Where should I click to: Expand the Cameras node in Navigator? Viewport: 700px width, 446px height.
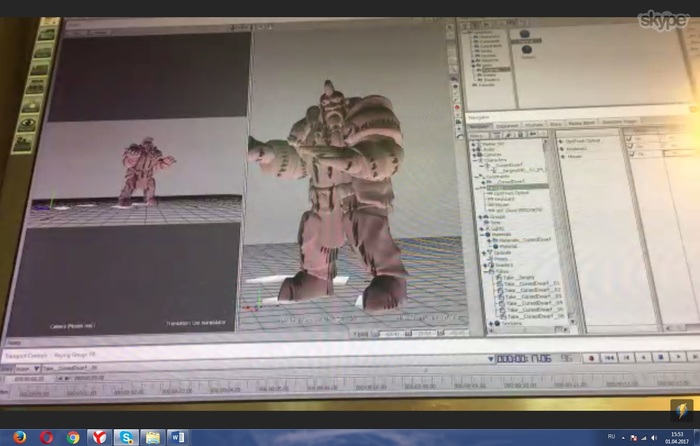coord(475,155)
